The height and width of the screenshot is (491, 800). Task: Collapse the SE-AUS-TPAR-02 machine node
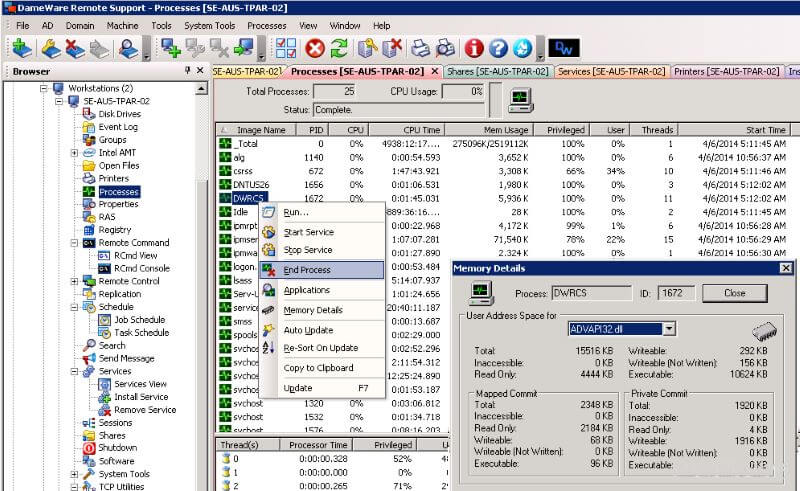(59, 101)
